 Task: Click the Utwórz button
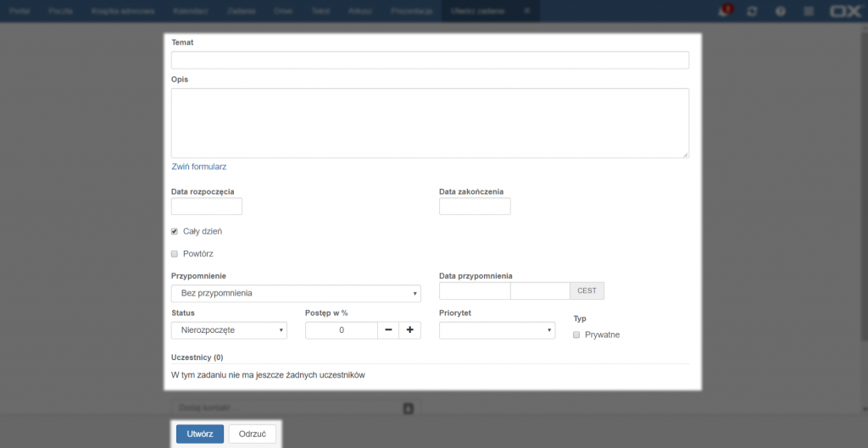[199, 434]
